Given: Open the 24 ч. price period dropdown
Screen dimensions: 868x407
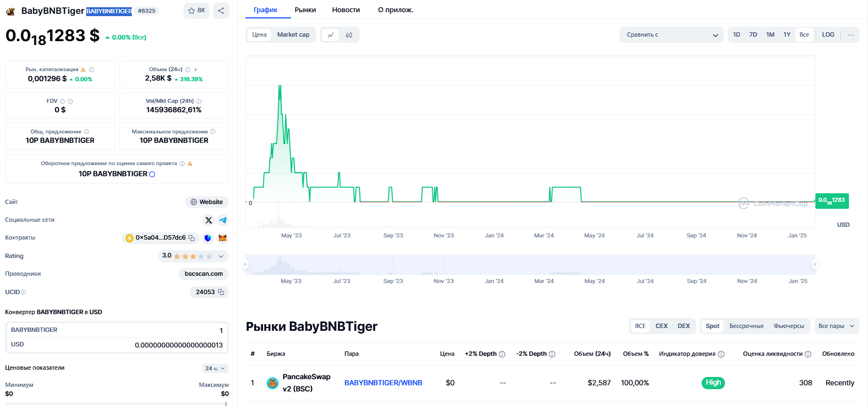Looking at the screenshot, I should (215, 368).
